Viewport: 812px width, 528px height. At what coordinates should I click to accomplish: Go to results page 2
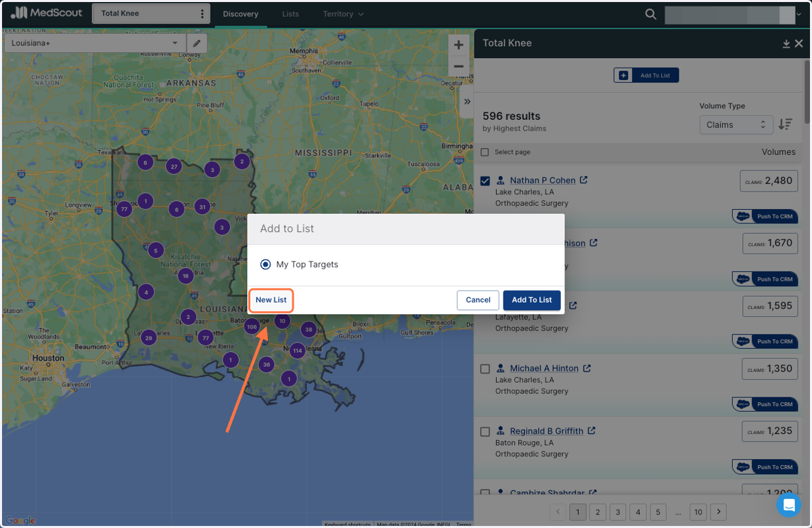(x=597, y=512)
